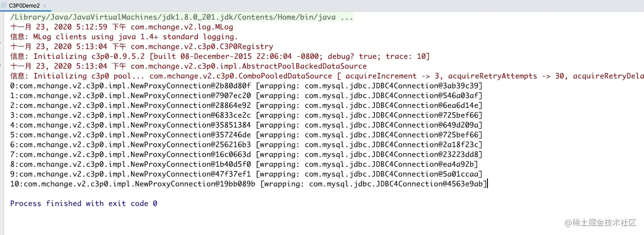
Task: Click output row 0 NewProxyConnection@2b80d80f
Action: click(x=246, y=86)
